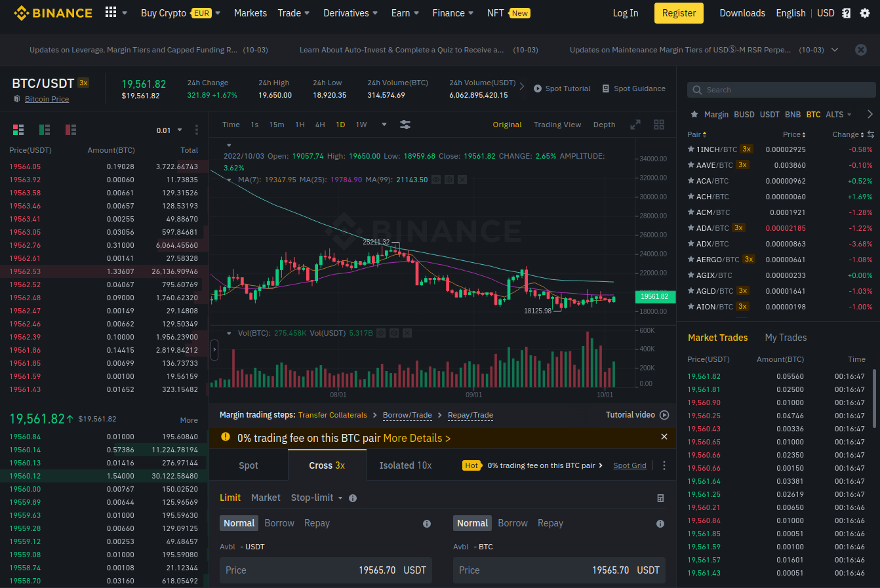880x588 pixels.
Task: Collapse the chart side panel arrow
Action: (x=214, y=350)
